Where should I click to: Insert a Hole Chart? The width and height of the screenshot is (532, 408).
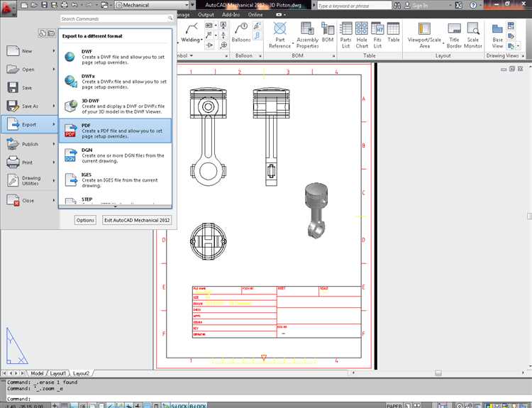pyautogui.click(x=362, y=35)
